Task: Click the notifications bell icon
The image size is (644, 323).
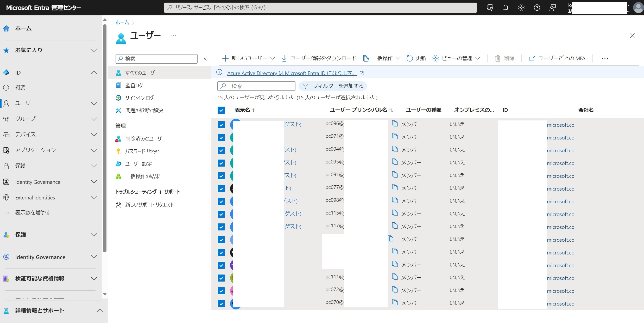Action: (506, 8)
